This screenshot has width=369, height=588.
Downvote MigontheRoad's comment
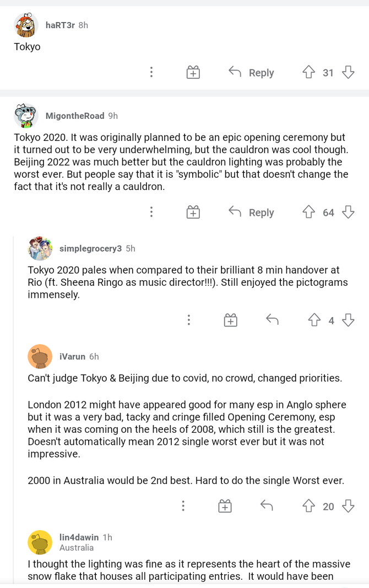348,212
